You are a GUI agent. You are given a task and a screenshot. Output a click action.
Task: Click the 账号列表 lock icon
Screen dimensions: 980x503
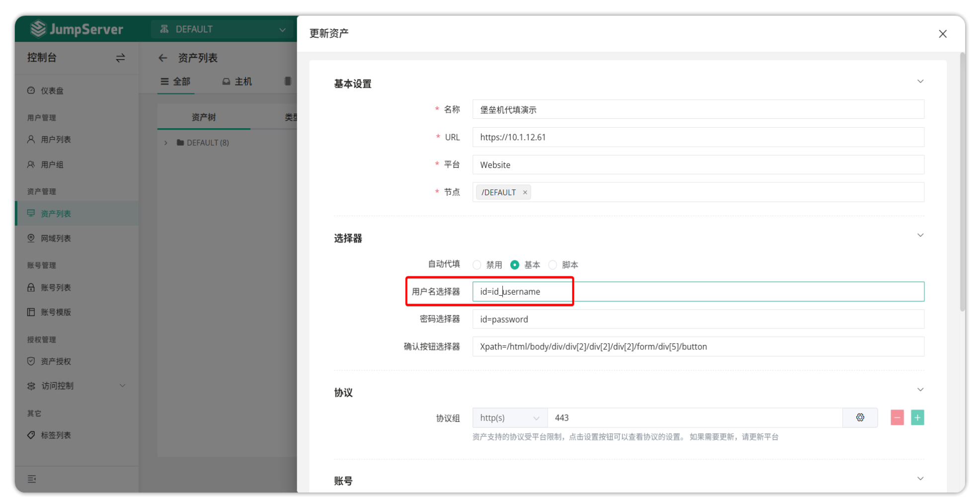(31, 287)
